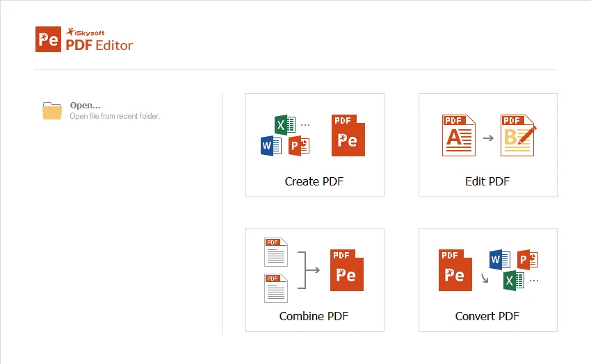
Task: Click the 'Create PDF' label text
Action: coord(314,181)
